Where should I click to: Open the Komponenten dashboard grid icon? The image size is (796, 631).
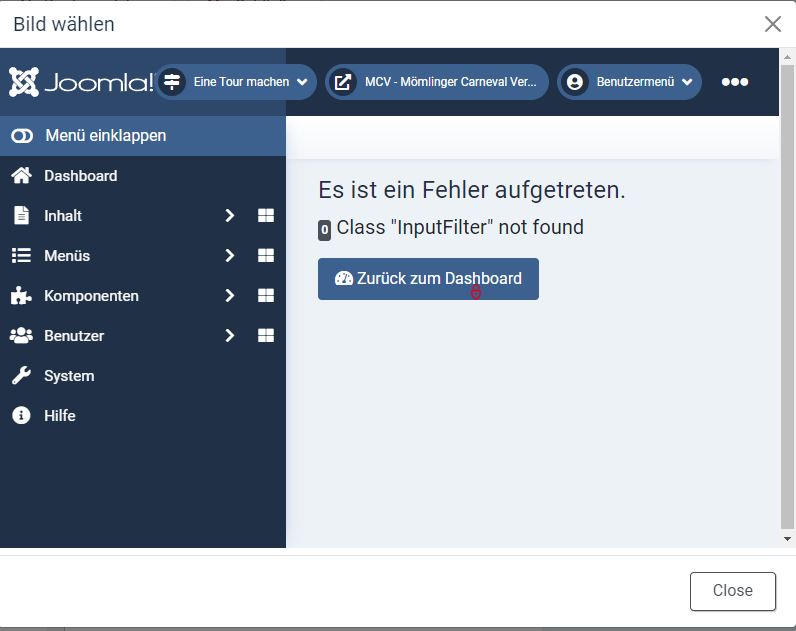tap(266, 296)
